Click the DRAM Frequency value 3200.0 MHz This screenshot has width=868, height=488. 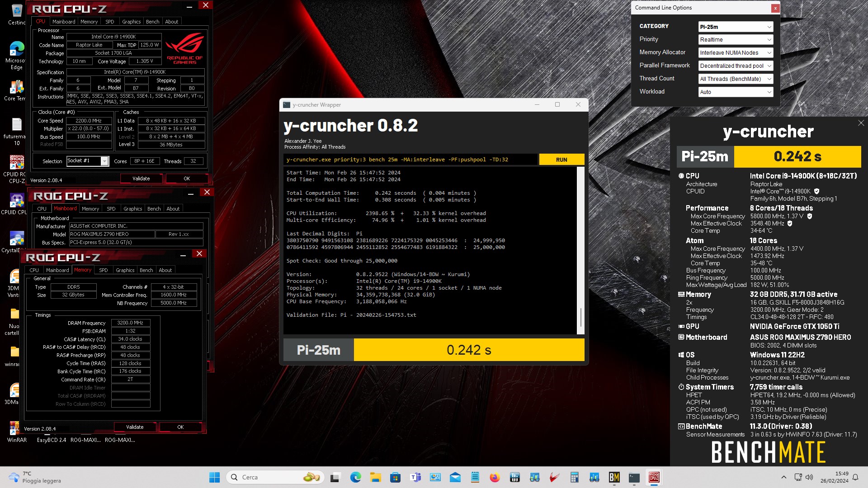click(130, 323)
